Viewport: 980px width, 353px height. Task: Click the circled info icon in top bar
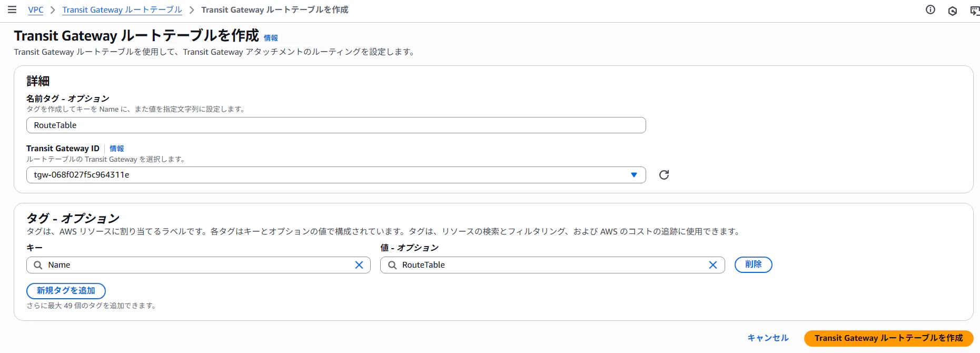[x=930, y=10]
